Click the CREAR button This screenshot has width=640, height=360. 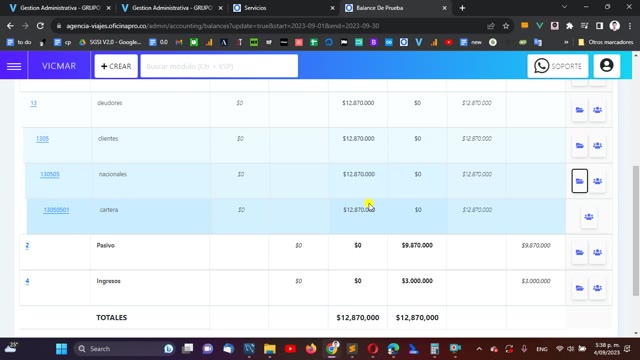(x=116, y=66)
